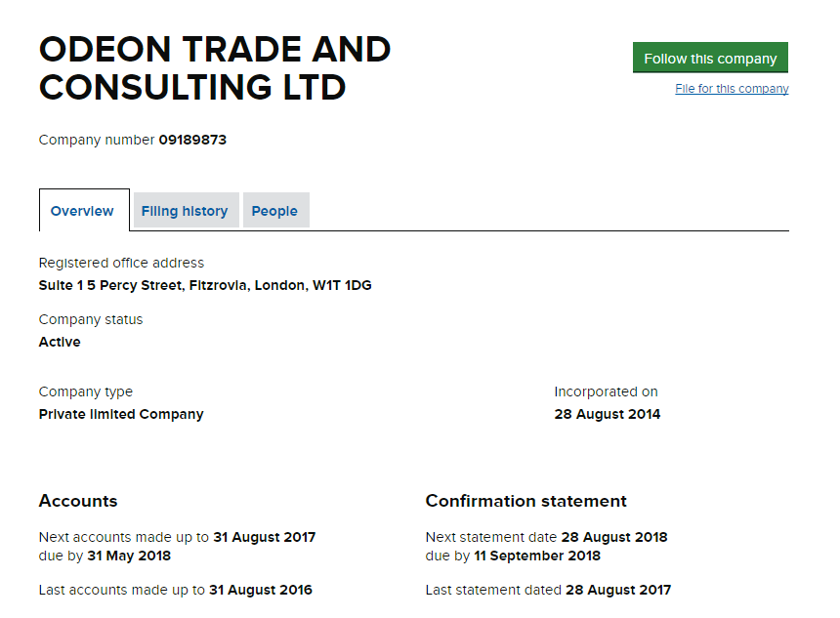
Task: Click the Active company status value
Action: [x=60, y=342]
